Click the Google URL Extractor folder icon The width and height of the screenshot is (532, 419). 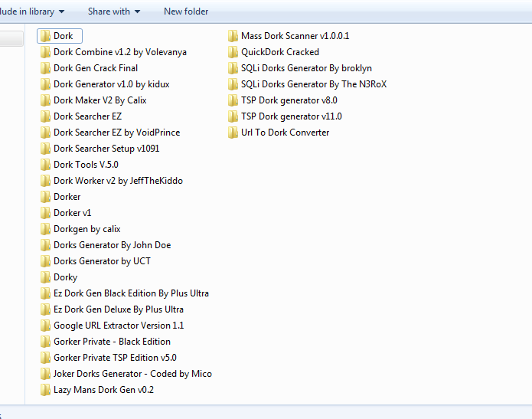45,326
